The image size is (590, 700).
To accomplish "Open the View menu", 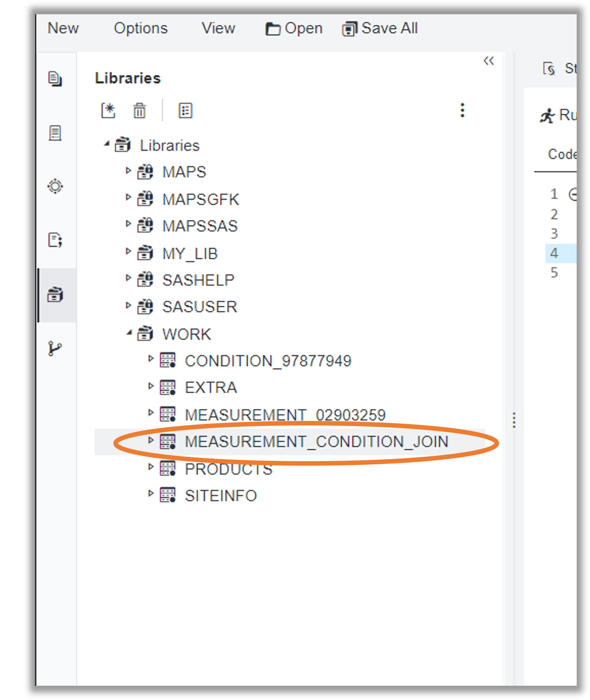I will click(218, 28).
